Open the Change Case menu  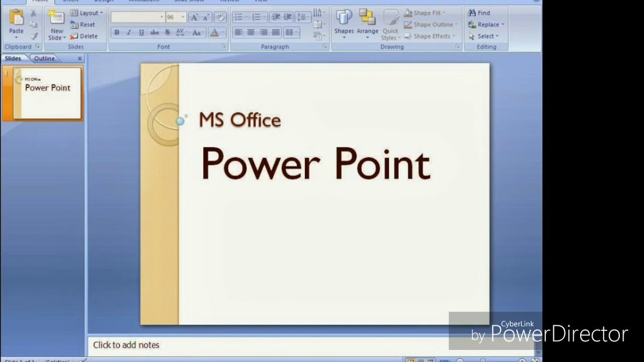pos(197,33)
